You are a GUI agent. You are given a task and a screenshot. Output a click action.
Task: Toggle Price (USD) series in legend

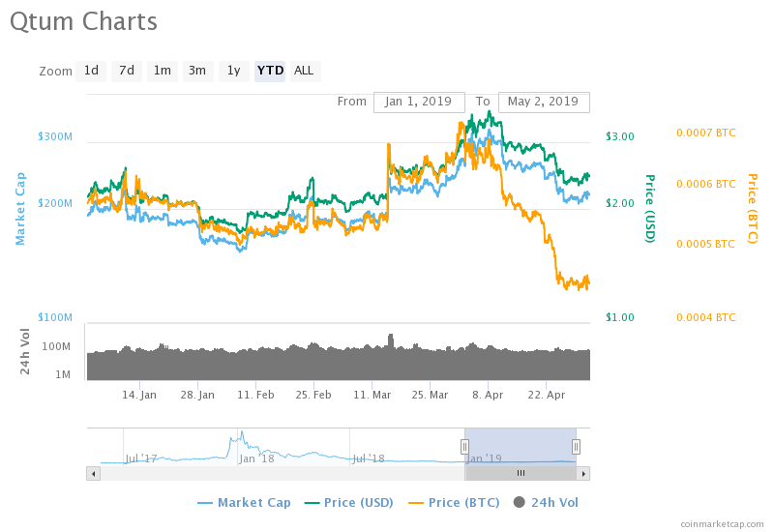tap(349, 503)
